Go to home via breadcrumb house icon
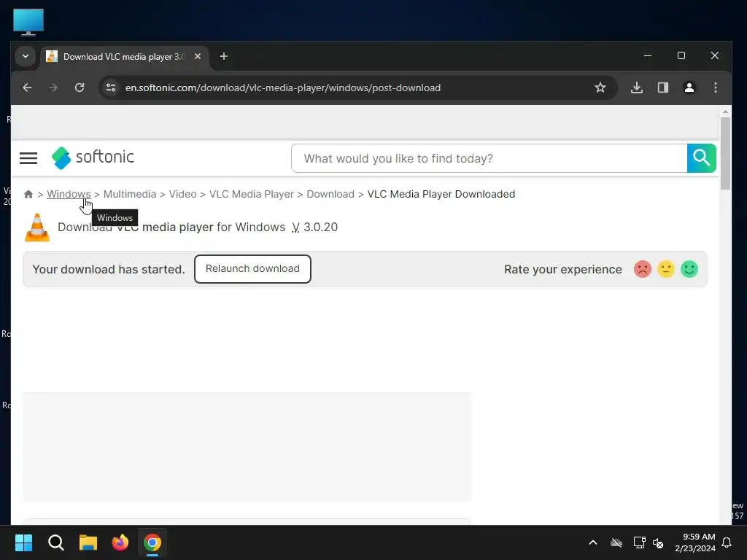The height and width of the screenshot is (560, 747). pos(28,194)
